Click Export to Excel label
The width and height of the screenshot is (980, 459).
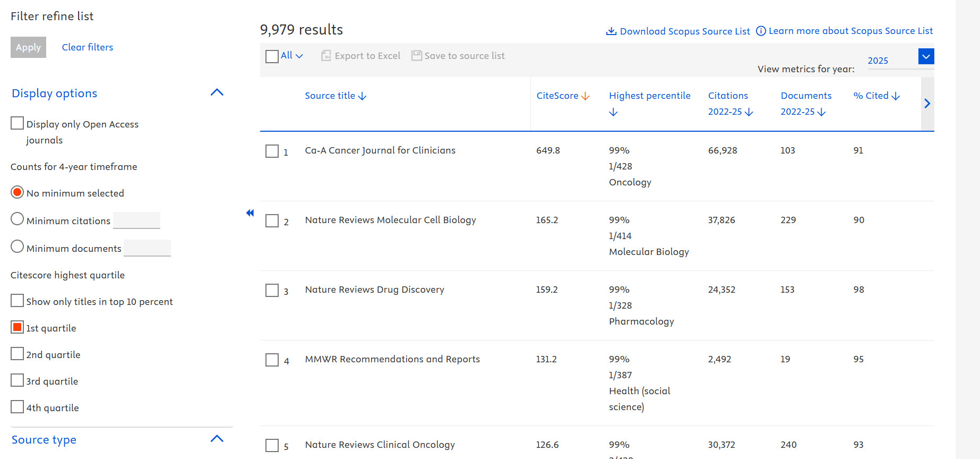coord(367,56)
